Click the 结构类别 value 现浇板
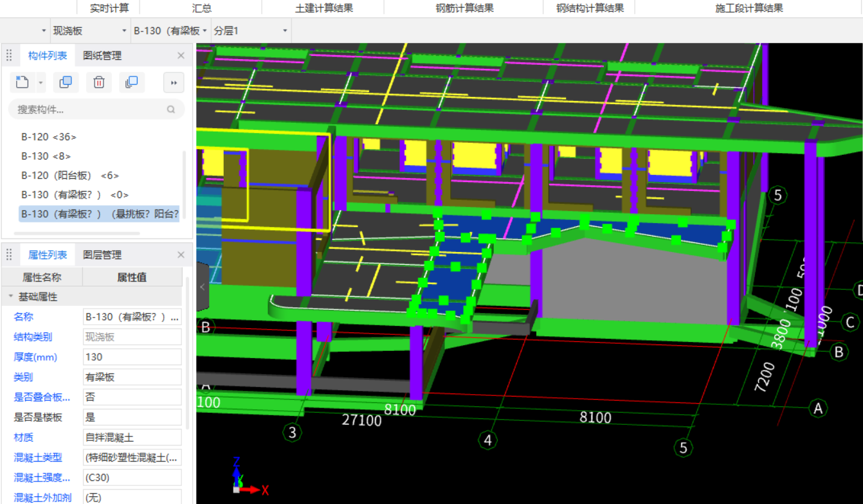The width and height of the screenshot is (863, 504). (132, 337)
